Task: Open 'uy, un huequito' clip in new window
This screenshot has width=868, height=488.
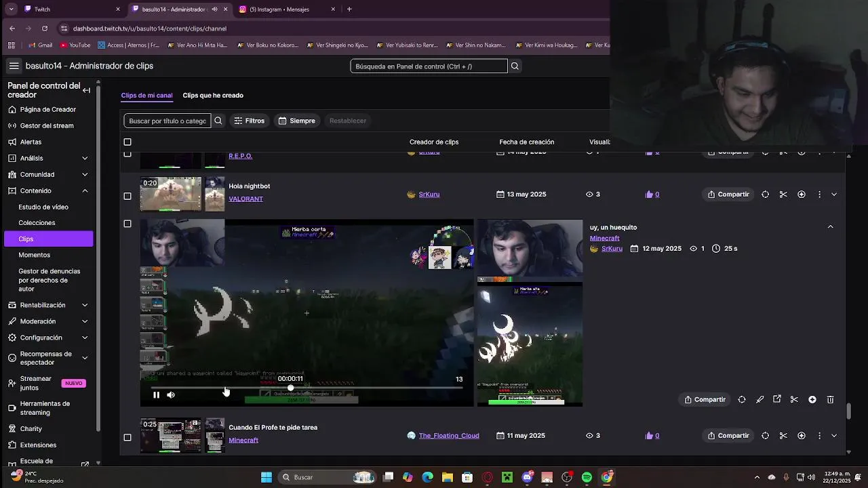Action: point(777,400)
